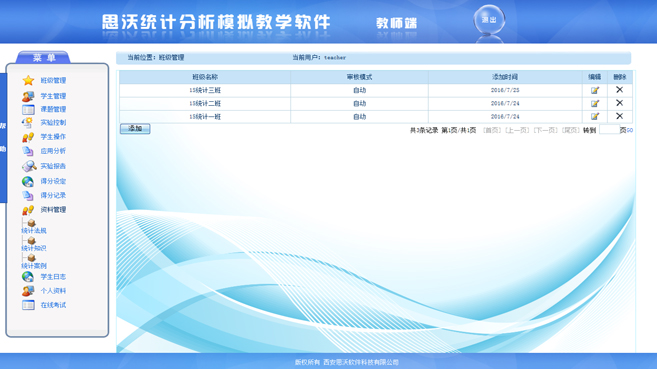The image size is (657, 369).
Task: Click the GO link beside page field
Action: point(630,130)
